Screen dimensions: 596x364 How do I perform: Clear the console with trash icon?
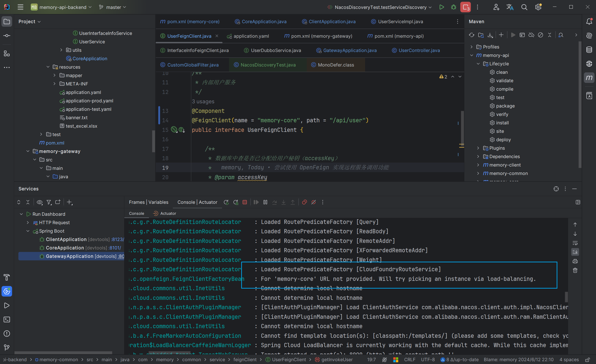575,270
